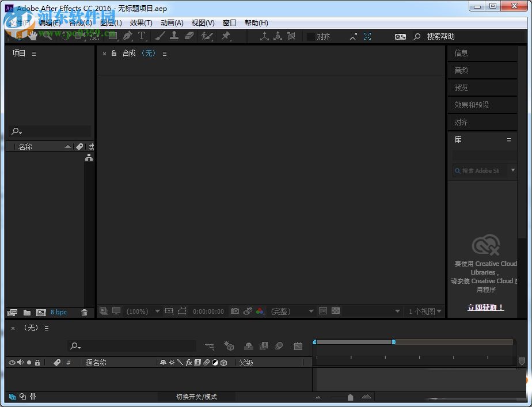Click the Take Snapshot camera icon

(235, 311)
